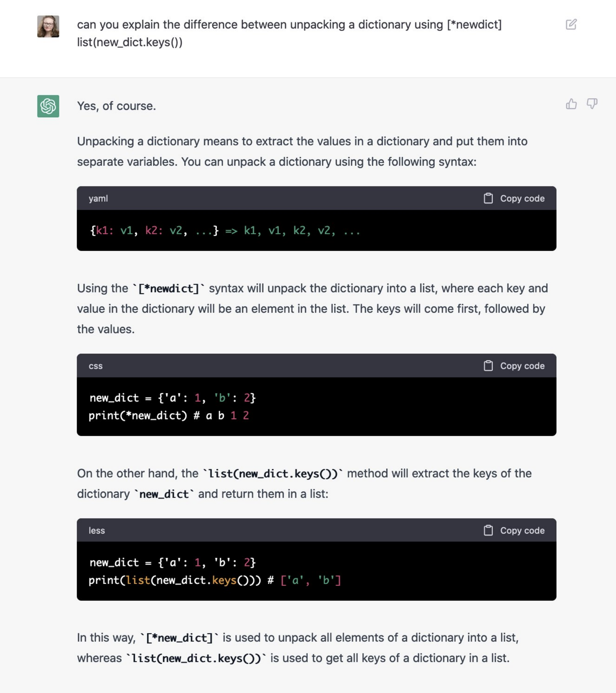The image size is (616, 693).
Task: Copy code from the less block
Action: click(514, 530)
